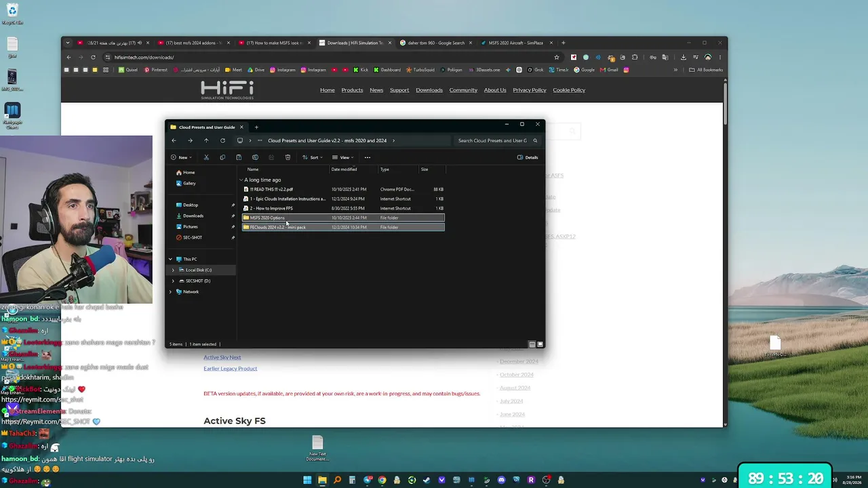The image size is (868, 488).
Task: Open the TurboSquid bookmark in Chrome
Action: (x=420, y=70)
